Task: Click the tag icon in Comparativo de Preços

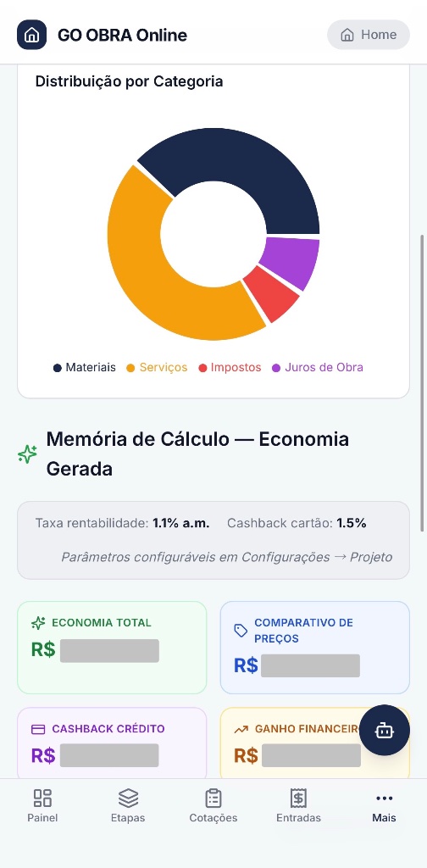Action: (241, 631)
